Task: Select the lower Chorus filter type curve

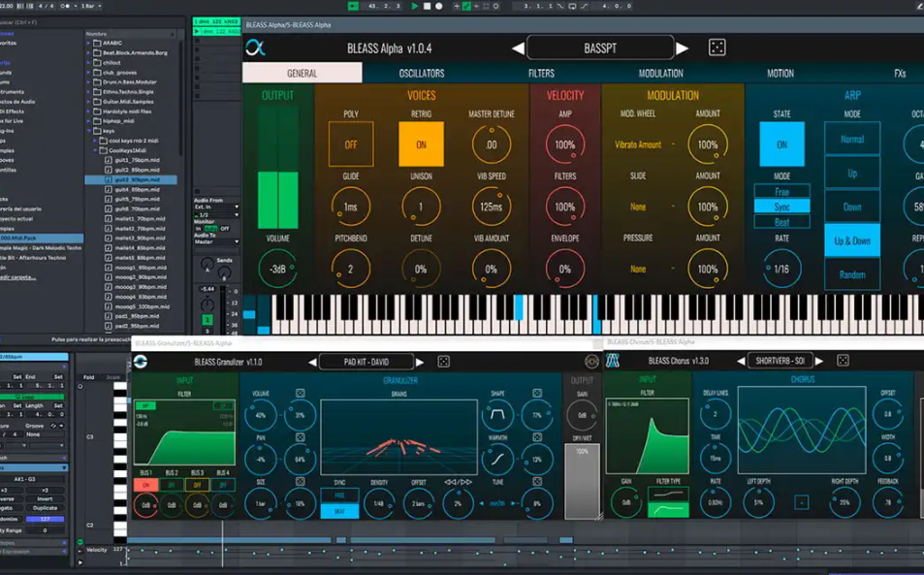Action: coord(668,510)
